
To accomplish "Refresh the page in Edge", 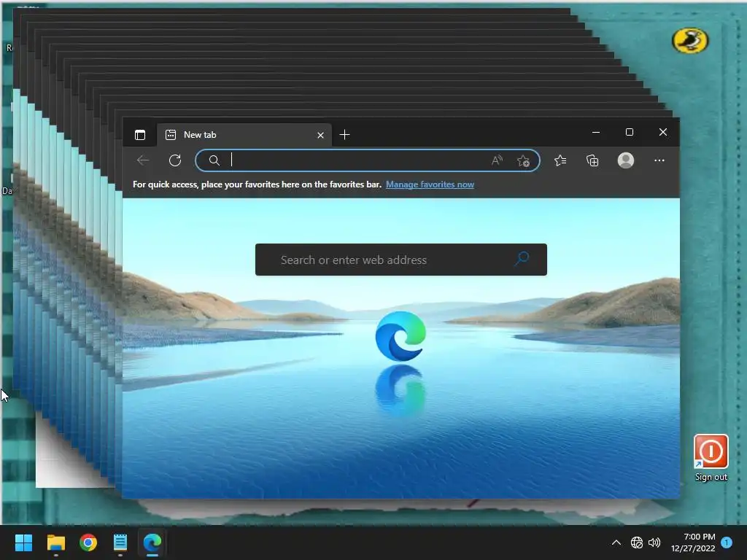I will [x=175, y=160].
